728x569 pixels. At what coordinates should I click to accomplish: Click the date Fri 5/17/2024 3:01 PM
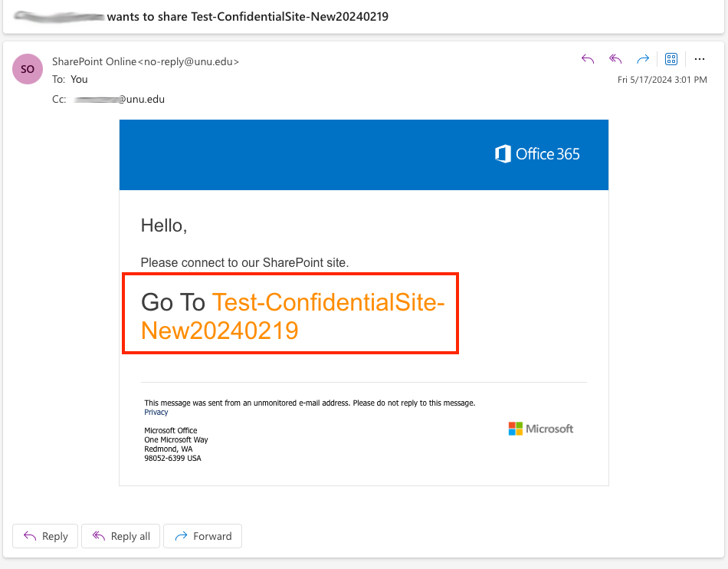662,80
